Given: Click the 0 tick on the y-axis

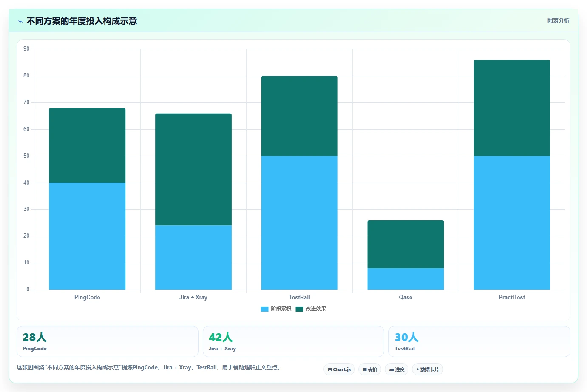Looking at the screenshot, I should 28,290.
